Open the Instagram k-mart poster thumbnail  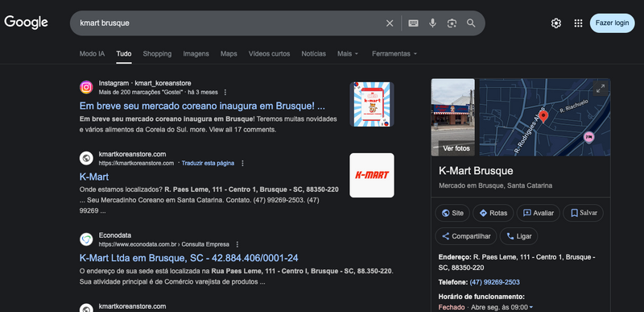click(372, 105)
